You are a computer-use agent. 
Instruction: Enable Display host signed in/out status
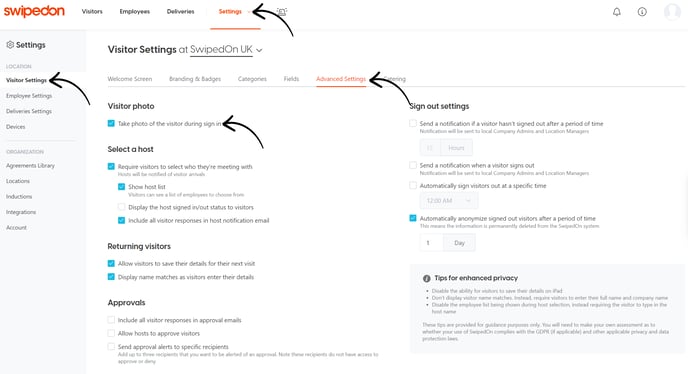[122, 207]
